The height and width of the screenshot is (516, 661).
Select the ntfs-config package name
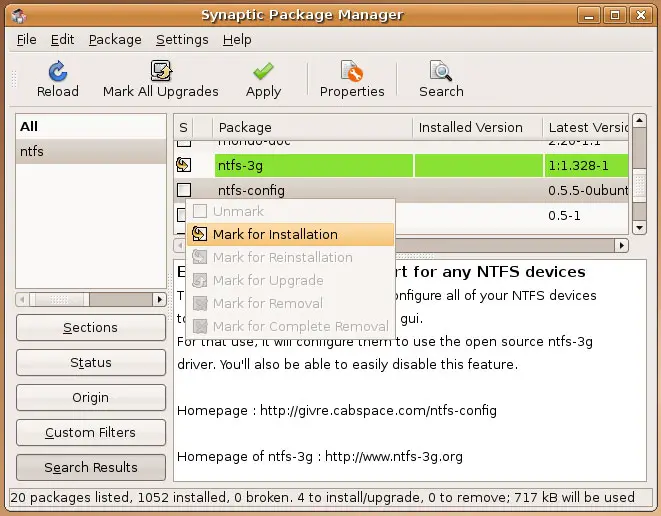click(x=251, y=191)
